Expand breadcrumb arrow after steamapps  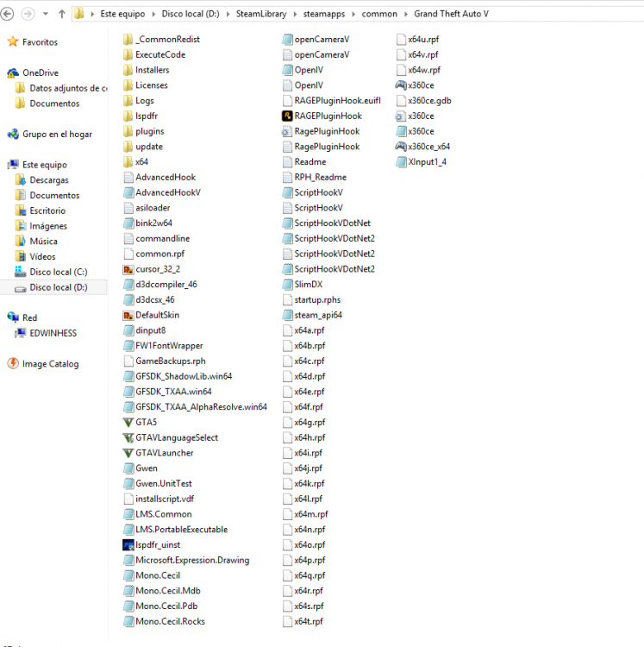coord(353,14)
